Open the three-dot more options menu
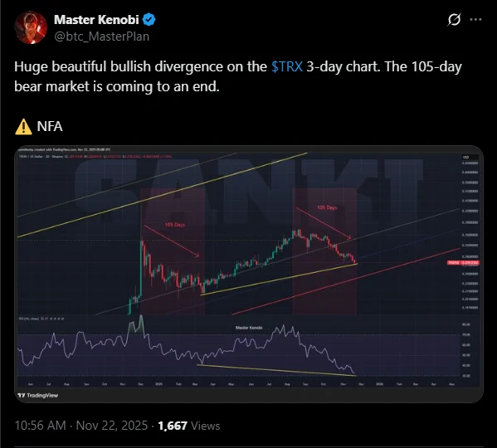 tap(475, 20)
